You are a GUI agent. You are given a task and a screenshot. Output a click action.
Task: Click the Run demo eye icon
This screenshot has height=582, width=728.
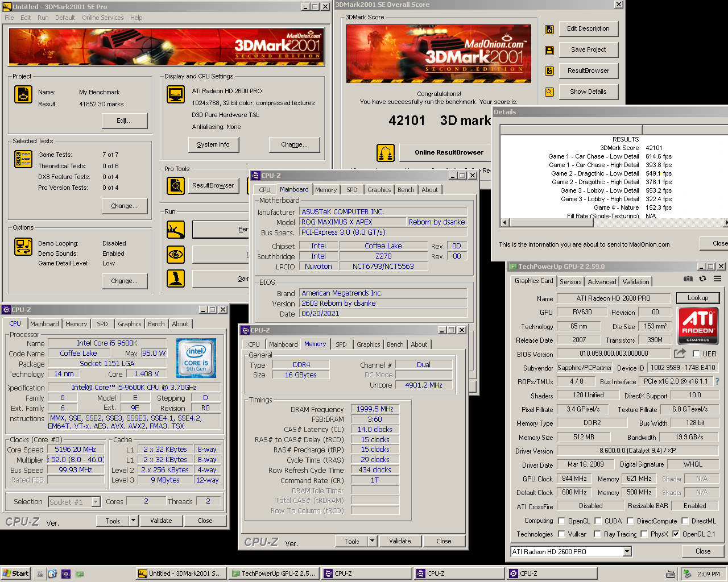(x=176, y=254)
